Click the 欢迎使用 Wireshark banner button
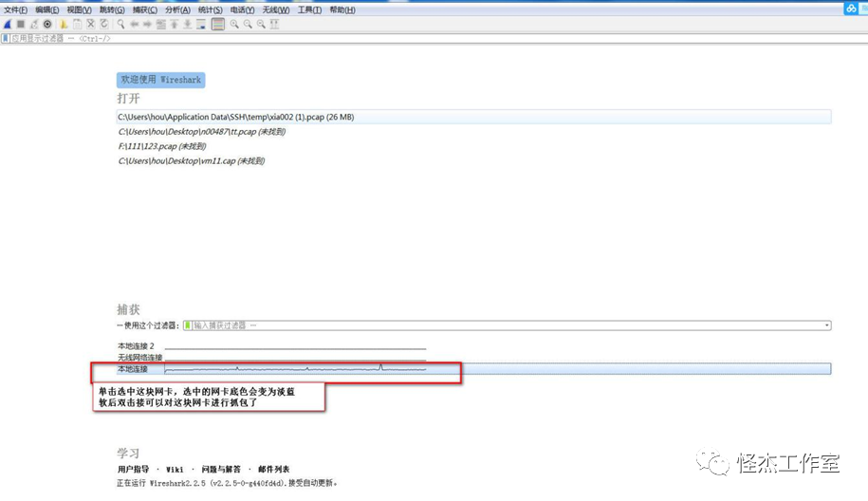Viewport: 868px width, 501px height. pyautogui.click(x=160, y=80)
